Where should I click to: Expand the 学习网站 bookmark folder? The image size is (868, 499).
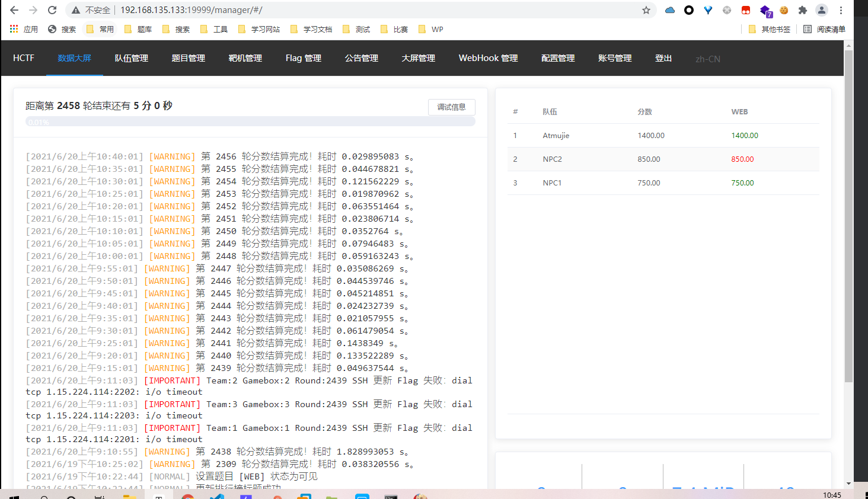[x=259, y=29]
